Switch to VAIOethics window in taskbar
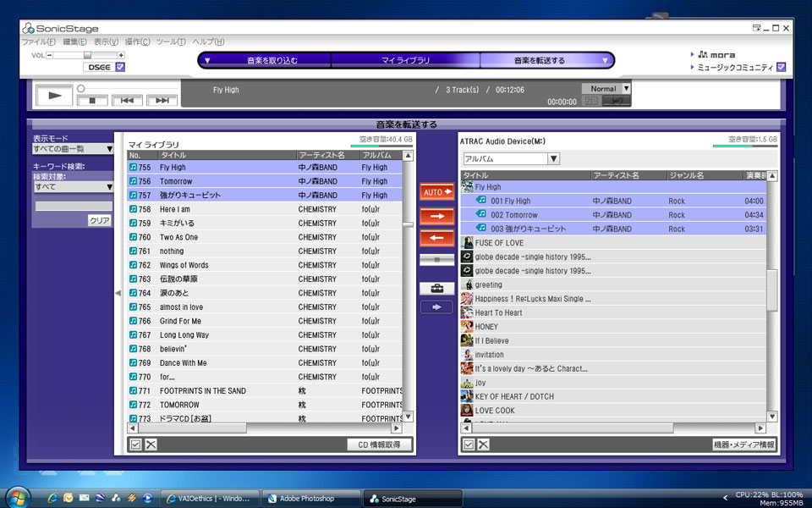The width and height of the screenshot is (812, 508). pos(209,499)
